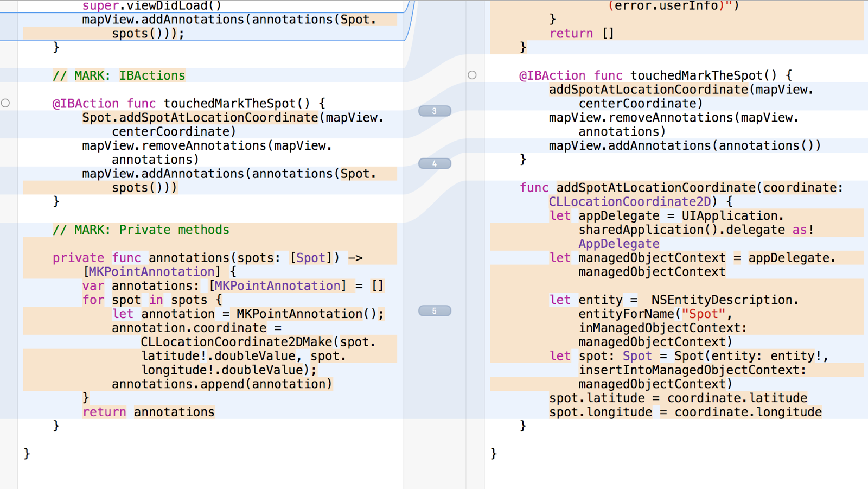
Task: Click the 'Spot.addSpotAtLocationCoordinate(mapView.' line
Action: pyautogui.click(x=233, y=118)
